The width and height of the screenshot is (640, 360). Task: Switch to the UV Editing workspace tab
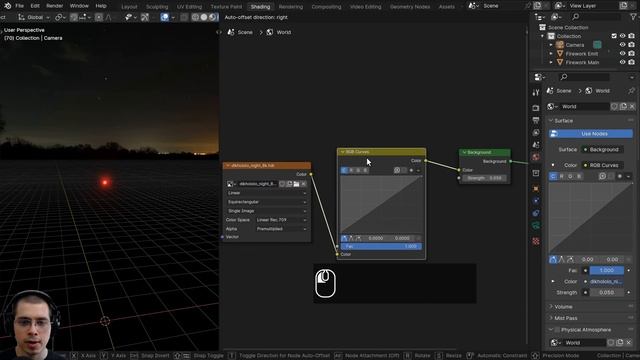coord(189,7)
